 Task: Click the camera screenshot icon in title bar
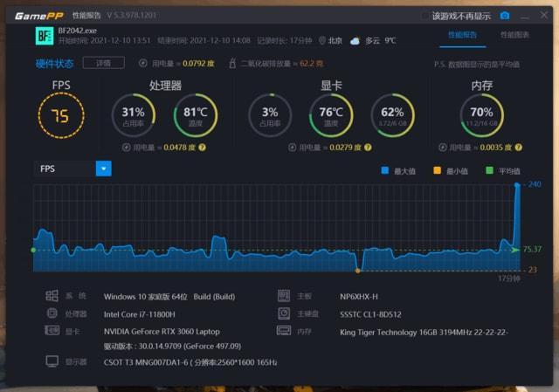click(x=505, y=16)
